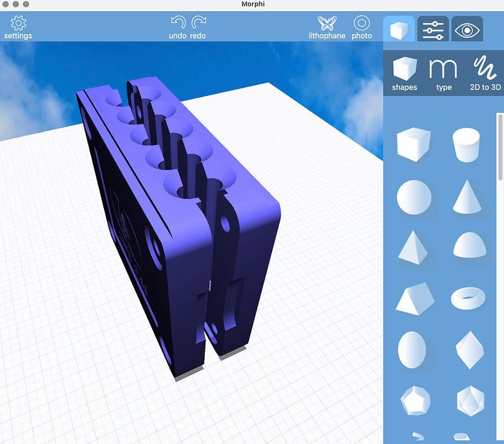The width and height of the screenshot is (504, 444).
Task: Open the lithophane butterfly tool
Action: pos(327,27)
